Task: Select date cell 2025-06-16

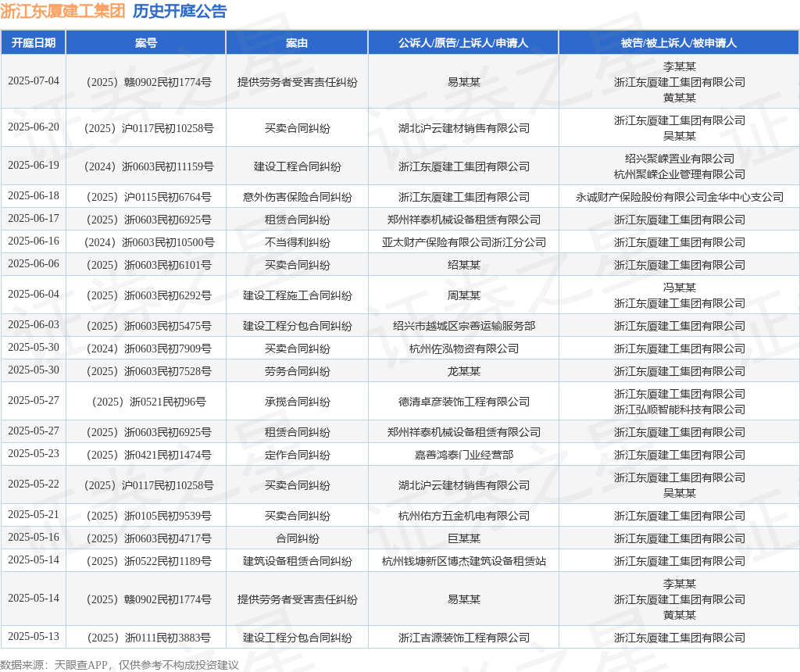Action: [x=33, y=241]
